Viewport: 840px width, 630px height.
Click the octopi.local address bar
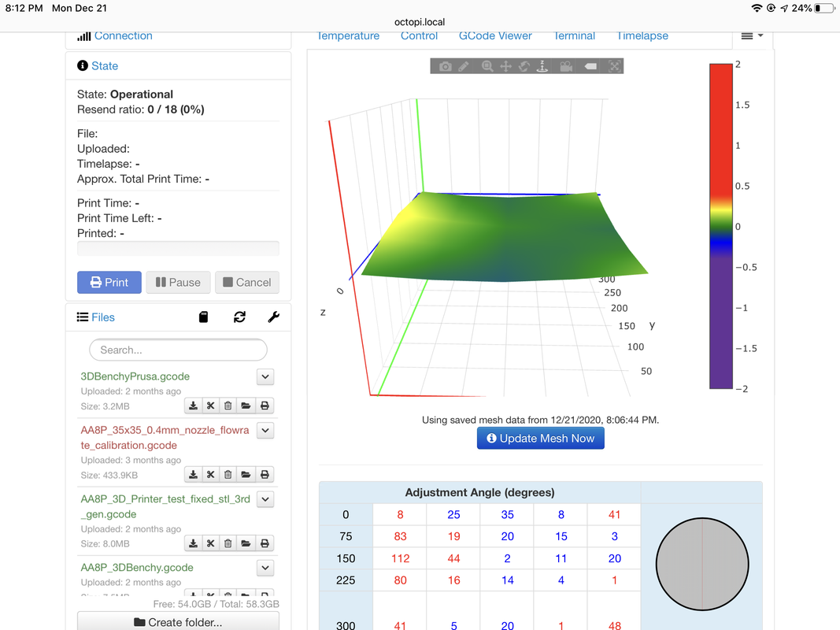[x=420, y=22]
